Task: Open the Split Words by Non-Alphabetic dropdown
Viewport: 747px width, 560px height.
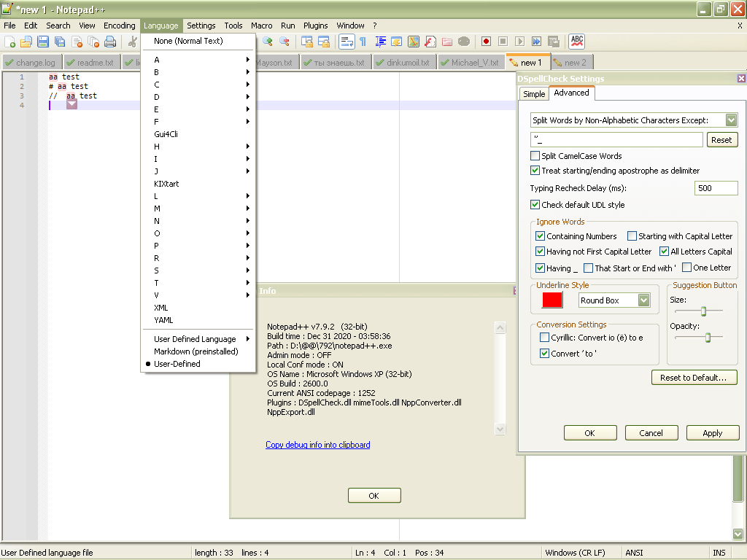Action: tap(731, 120)
